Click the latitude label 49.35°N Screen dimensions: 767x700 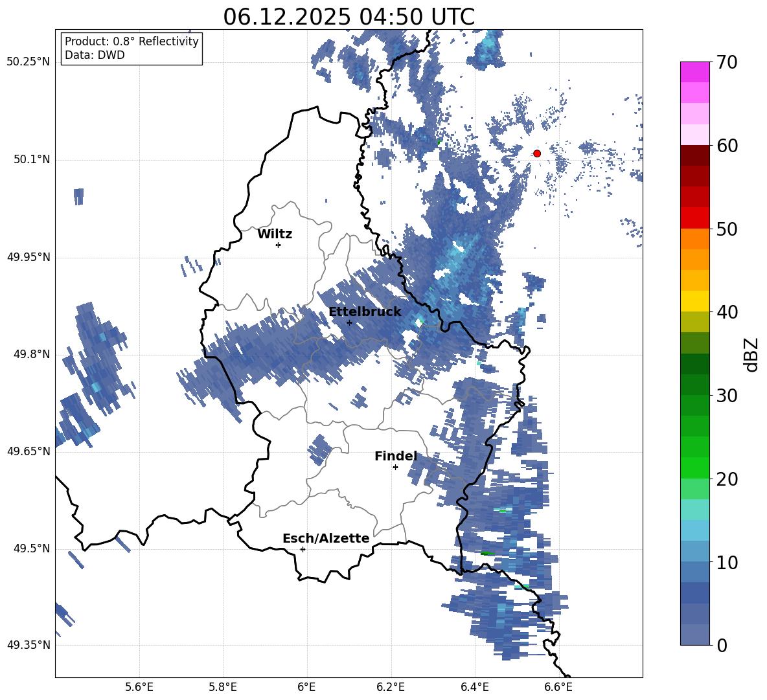29,645
